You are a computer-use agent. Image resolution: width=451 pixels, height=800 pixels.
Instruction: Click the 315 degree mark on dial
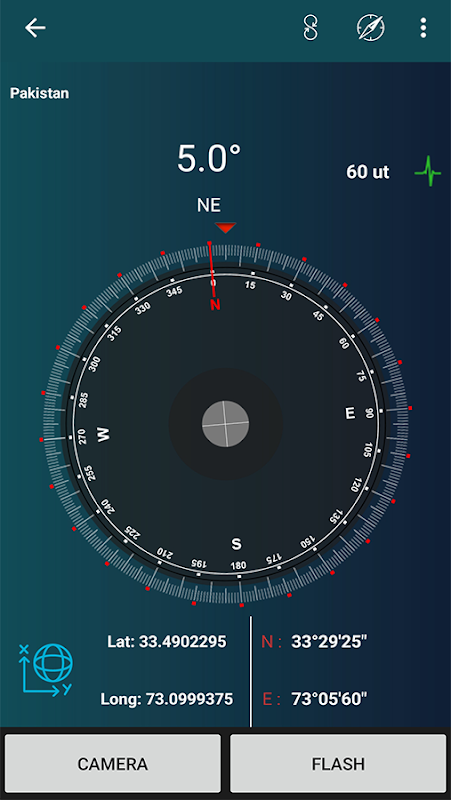click(x=116, y=334)
